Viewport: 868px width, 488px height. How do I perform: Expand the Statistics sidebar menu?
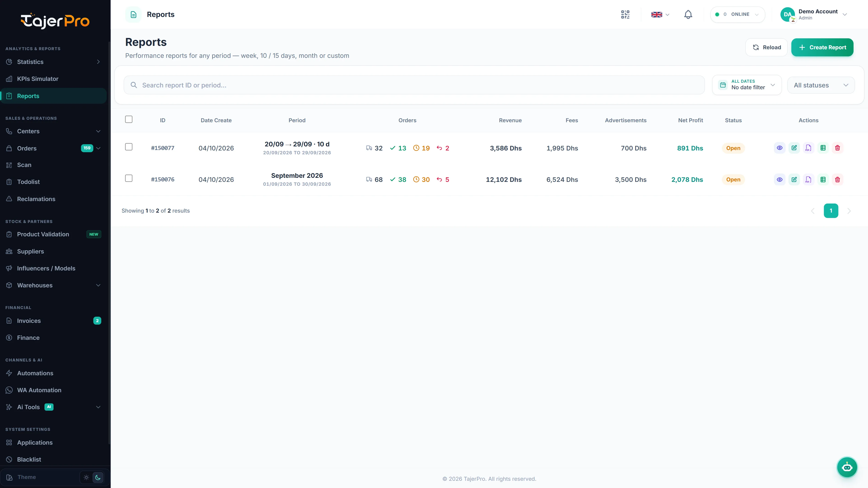tap(53, 62)
